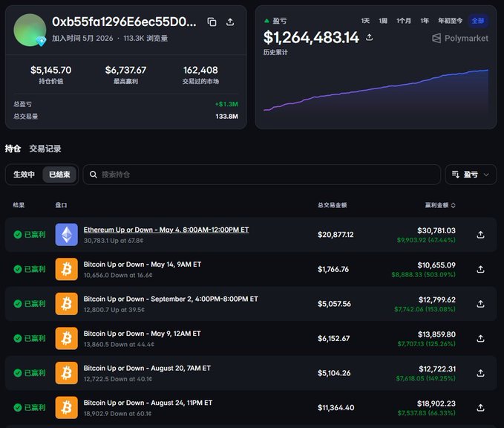Click the Bitcoin logo on the May 14 row

[67, 269]
